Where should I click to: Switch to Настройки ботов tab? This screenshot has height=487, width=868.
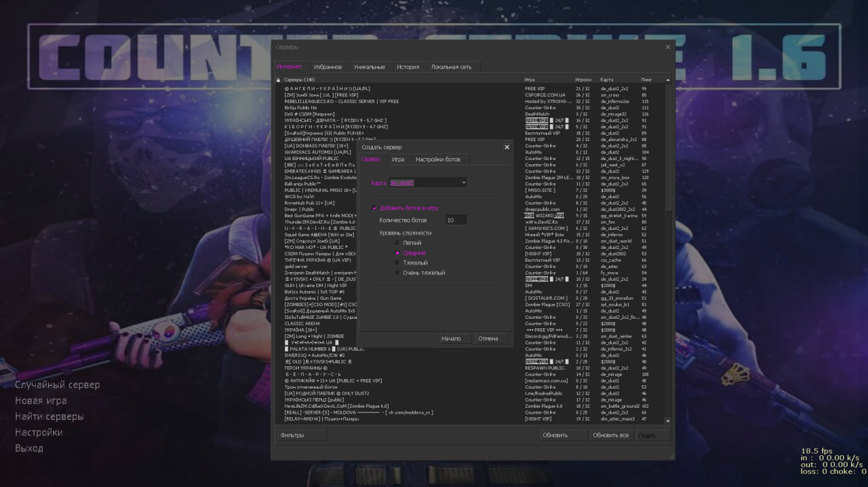(x=438, y=159)
